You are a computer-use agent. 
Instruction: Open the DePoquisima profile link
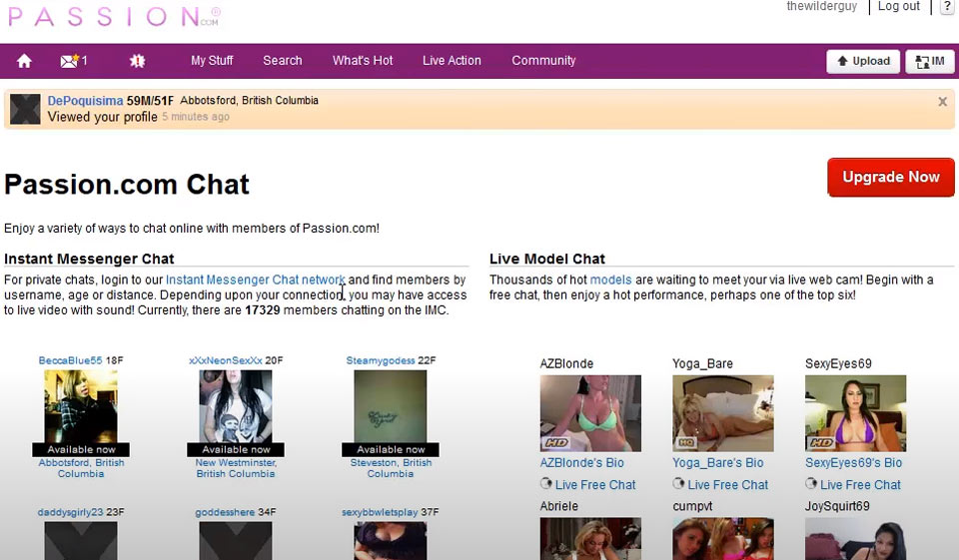click(85, 101)
